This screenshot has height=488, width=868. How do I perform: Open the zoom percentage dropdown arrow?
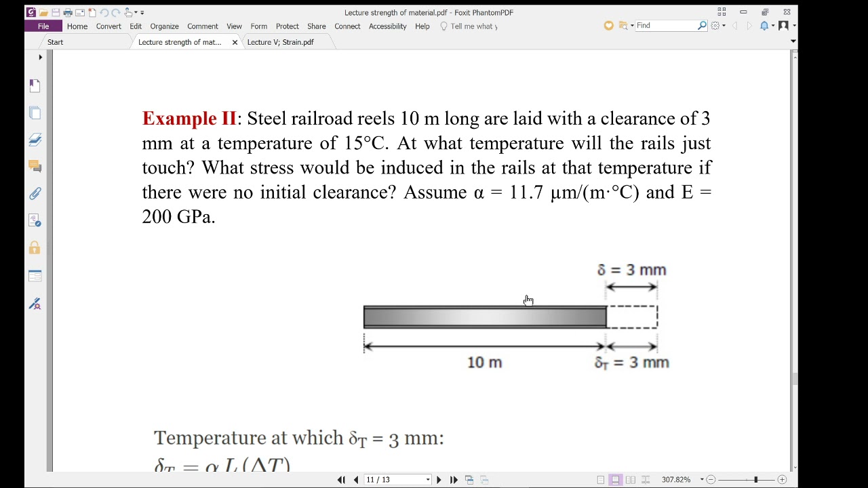702,480
